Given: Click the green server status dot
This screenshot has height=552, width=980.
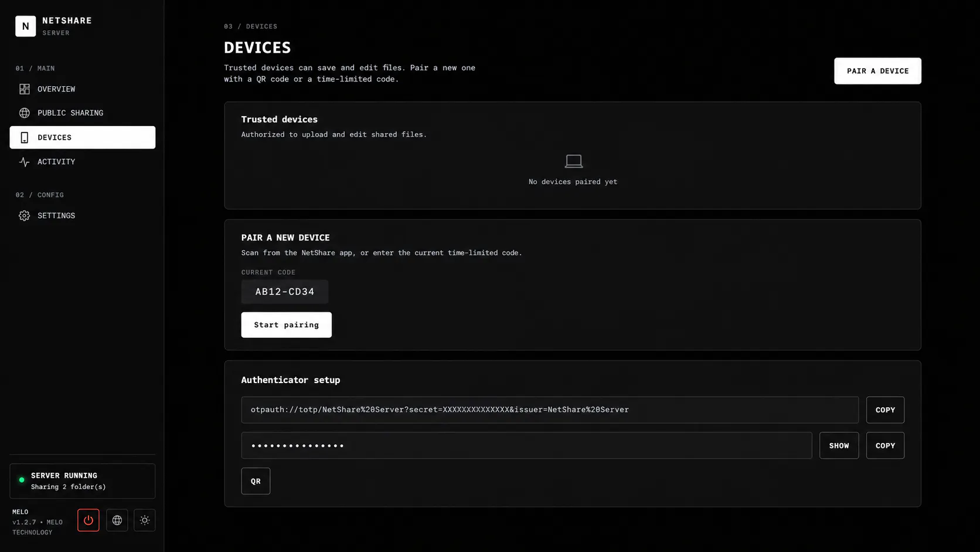Looking at the screenshot, I should (22, 480).
